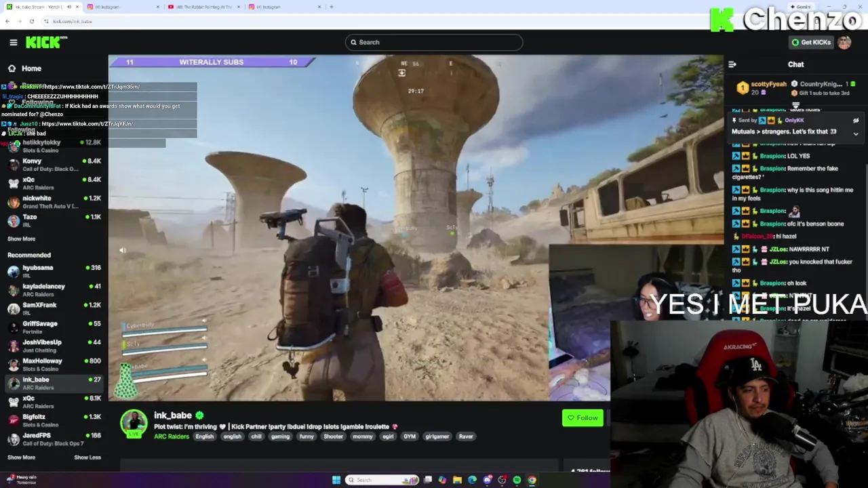Viewport: 868px width, 488px height.
Task: Open Konvy channel in sidebar
Action: 54,165
